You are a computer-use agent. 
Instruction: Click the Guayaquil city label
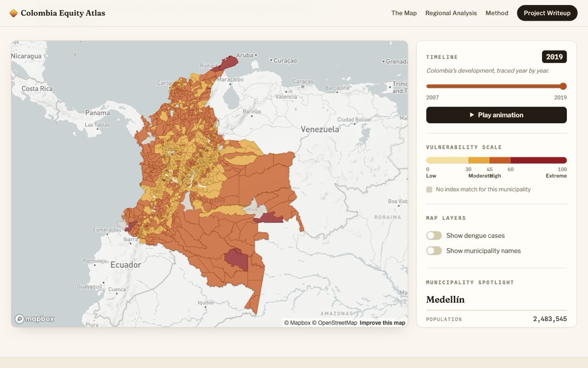pyautogui.click(x=89, y=287)
